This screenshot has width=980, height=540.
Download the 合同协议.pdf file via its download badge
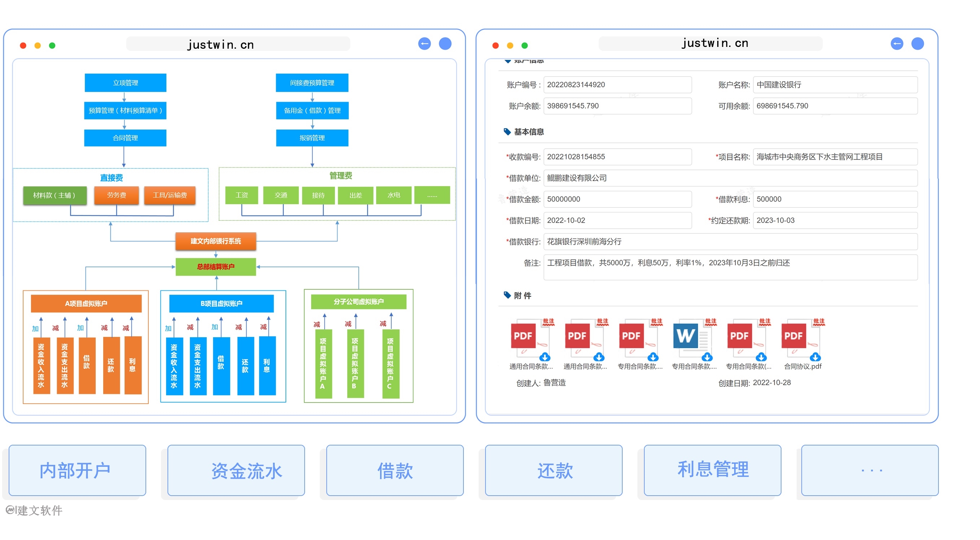pos(815,357)
